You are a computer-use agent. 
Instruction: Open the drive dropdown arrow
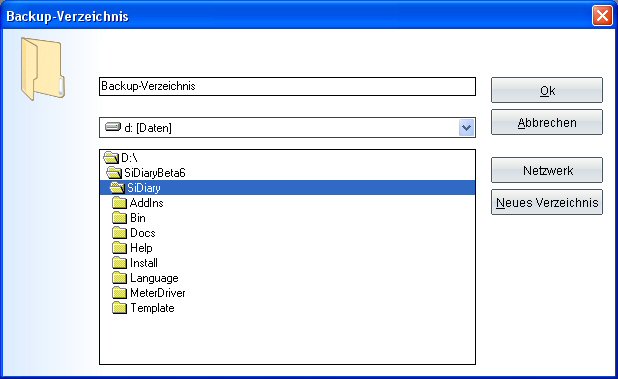[x=466, y=128]
